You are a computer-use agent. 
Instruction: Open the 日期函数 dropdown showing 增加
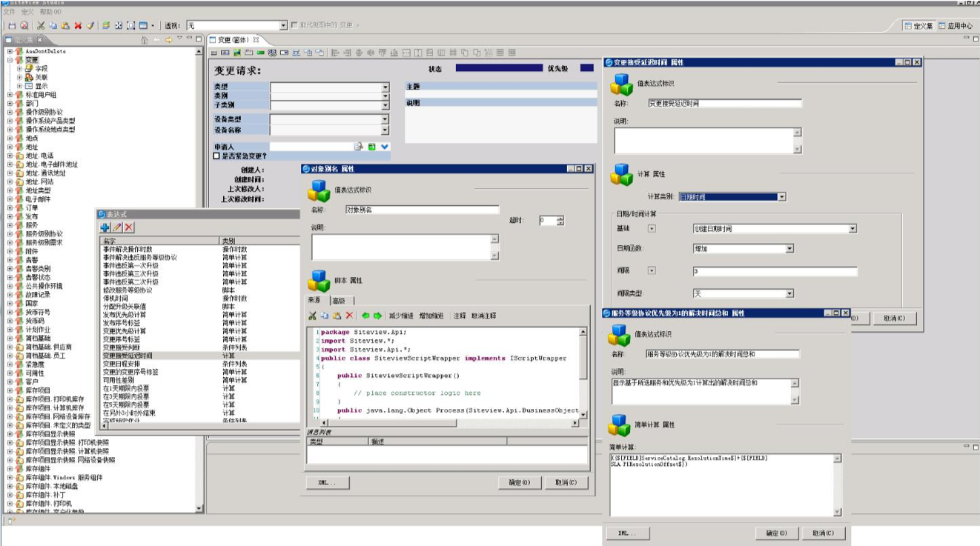789,249
